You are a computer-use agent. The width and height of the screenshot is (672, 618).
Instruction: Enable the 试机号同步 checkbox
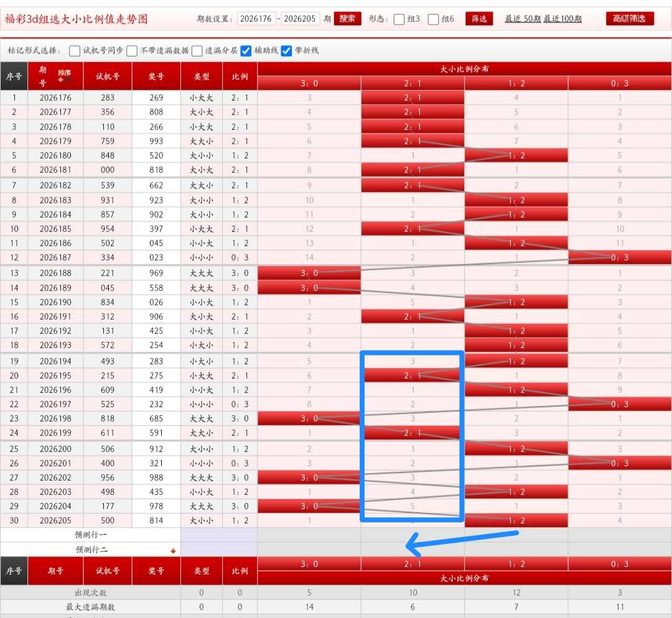point(75,51)
